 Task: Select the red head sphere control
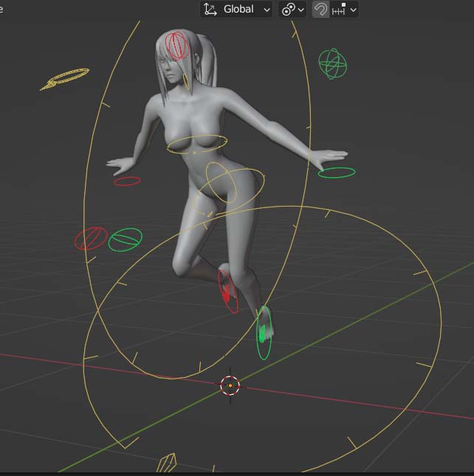177,46
